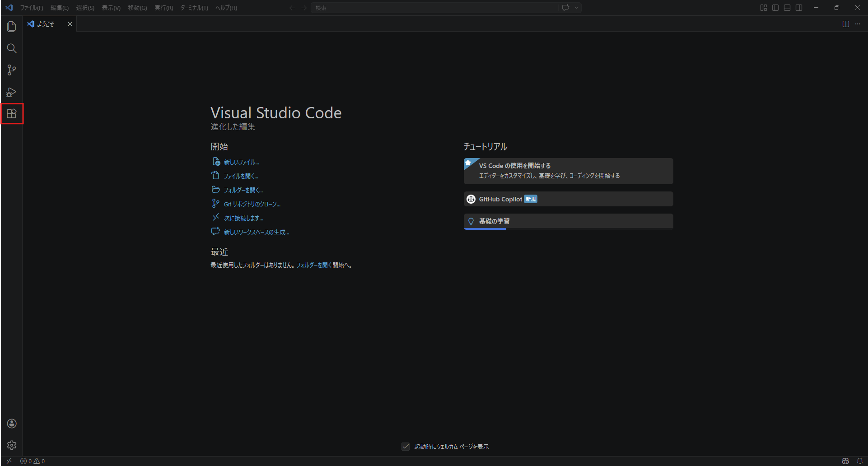This screenshot has height=466, width=868.
Task: Open the Explorer view in activity bar
Action: 12,27
